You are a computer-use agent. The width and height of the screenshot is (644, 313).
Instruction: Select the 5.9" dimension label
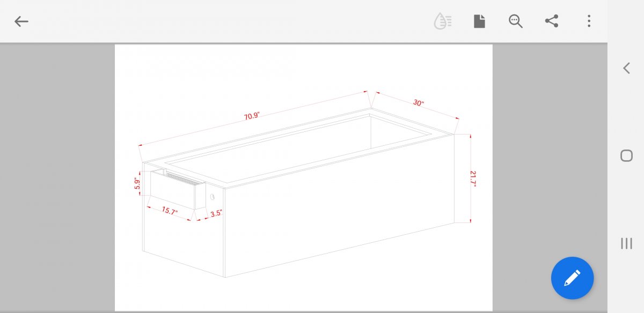click(x=137, y=184)
